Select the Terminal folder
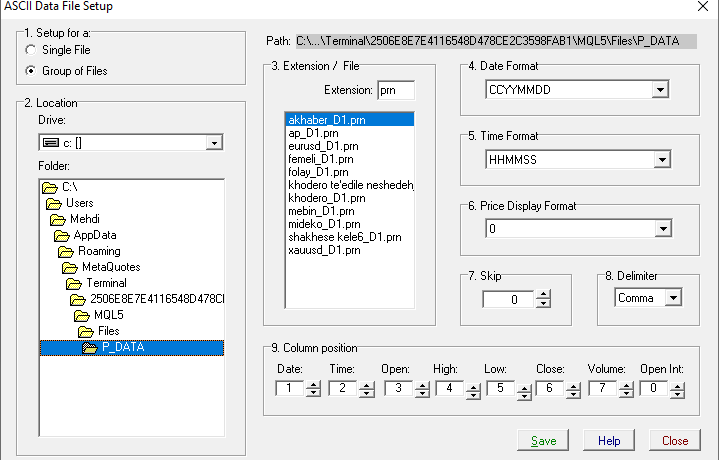 click(x=96, y=283)
